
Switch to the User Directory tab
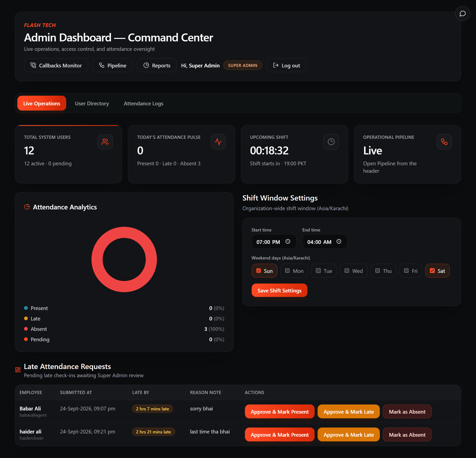pyautogui.click(x=92, y=103)
